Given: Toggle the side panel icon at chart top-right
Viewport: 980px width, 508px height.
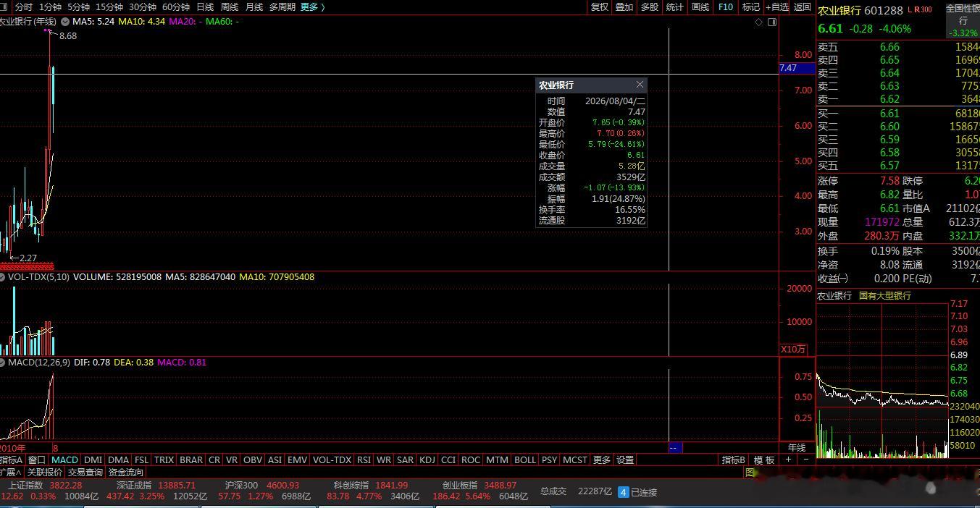Looking at the screenshot, I should [x=772, y=22].
